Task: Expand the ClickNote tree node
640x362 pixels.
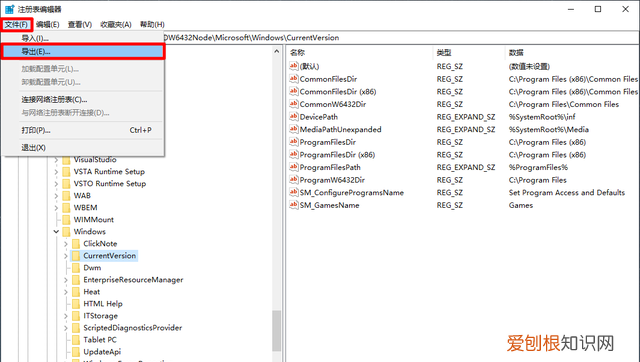Action: click(x=66, y=244)
